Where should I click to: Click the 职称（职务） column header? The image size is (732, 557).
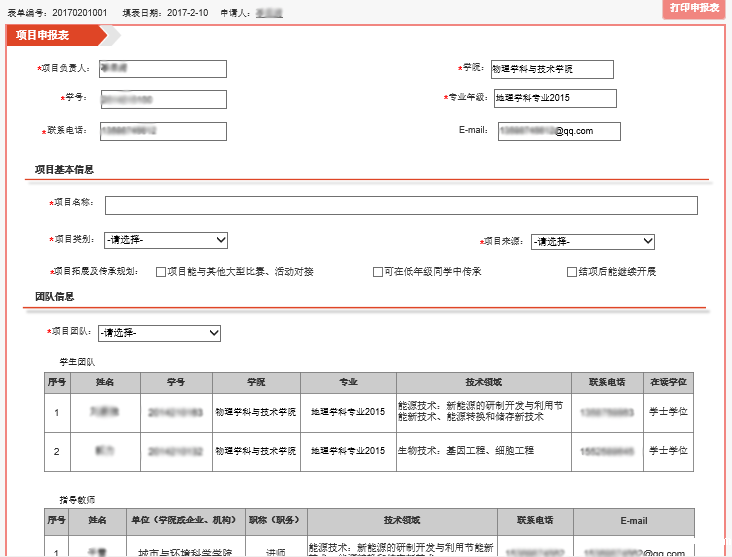(275, 521)
